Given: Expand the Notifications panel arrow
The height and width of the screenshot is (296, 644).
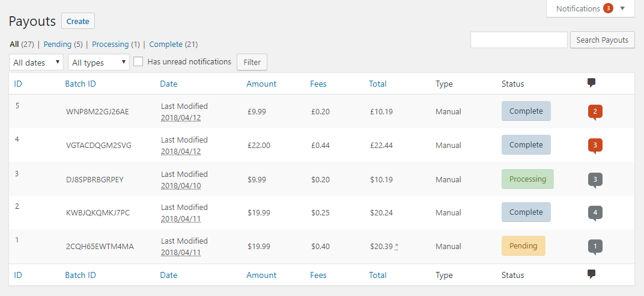Looking at the screenshot, I should pyautogui.click(x=622, y=8).
